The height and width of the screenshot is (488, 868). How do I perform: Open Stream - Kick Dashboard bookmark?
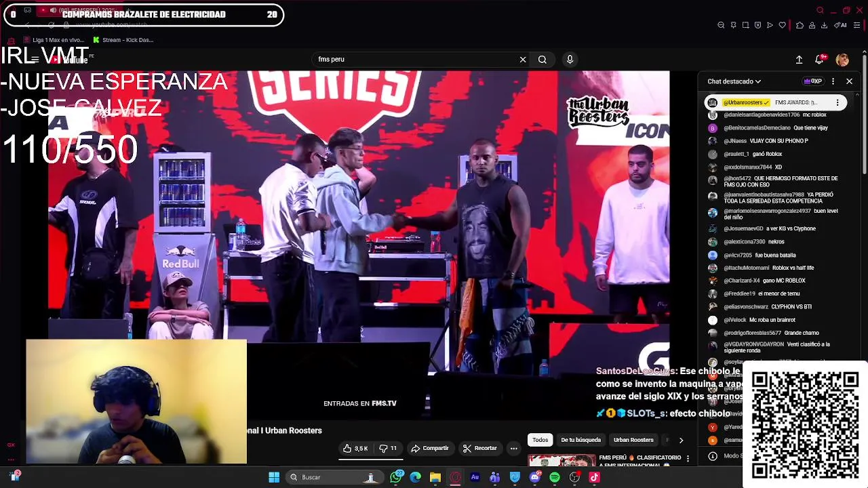pyautogui.click(x=123, y=40)
